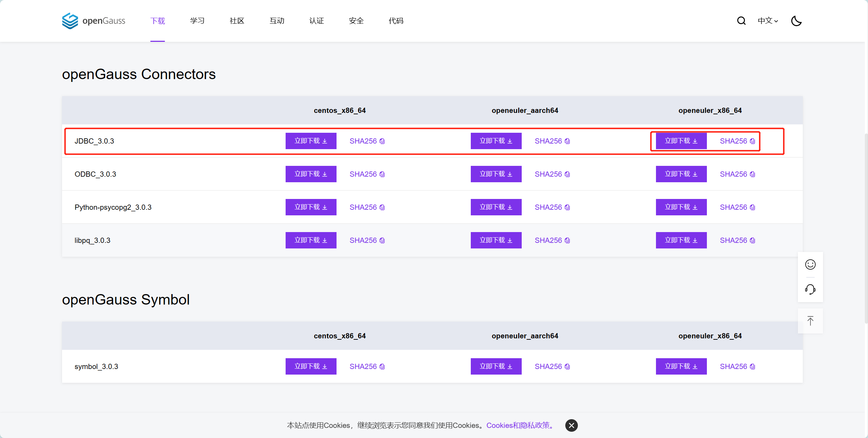Click the back-to-top arrow icon
Viewport: 868px width, 438px height.
[810, 321]
